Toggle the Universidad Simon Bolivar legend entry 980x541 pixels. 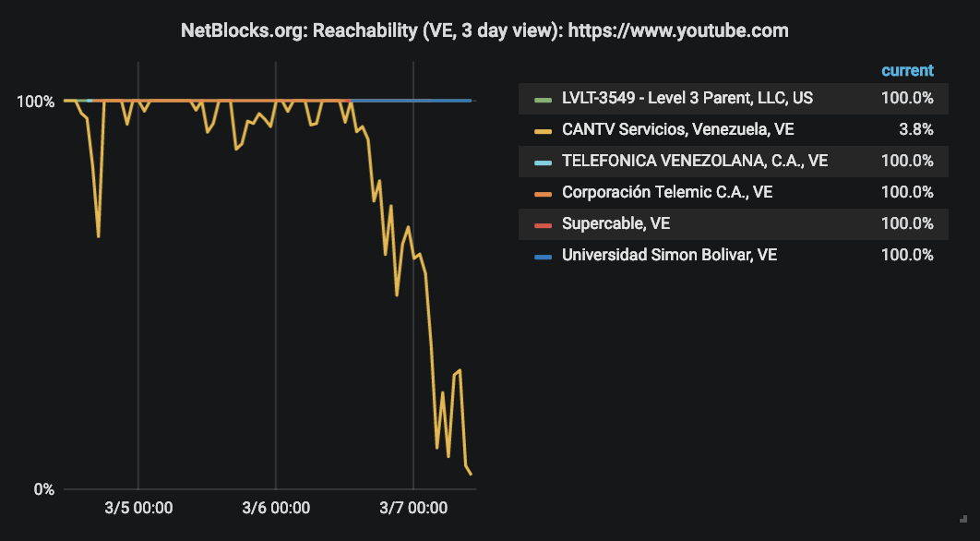coord(669,255)
